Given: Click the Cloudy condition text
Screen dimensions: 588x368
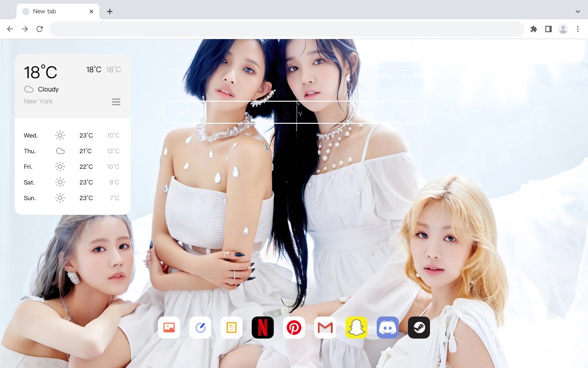Looking at the screenshot, I should (x=48, y=89).
